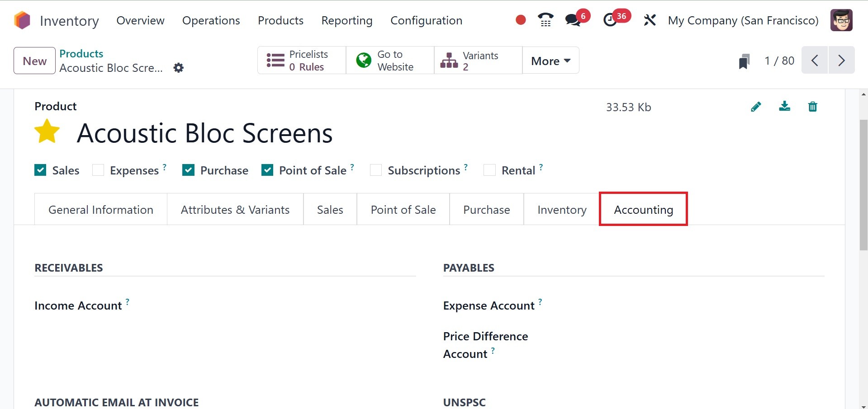Click the pencil edit image icon
Image resolution: width=868 pixels, height=409 pixels.
point(756,107)
